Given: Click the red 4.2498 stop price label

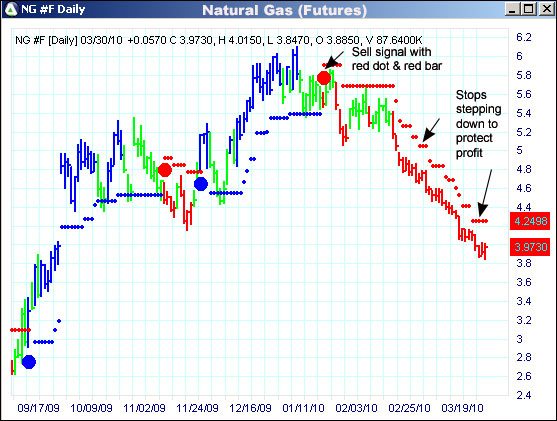Looking at the screenshot, I should click(x=530, y=221).
